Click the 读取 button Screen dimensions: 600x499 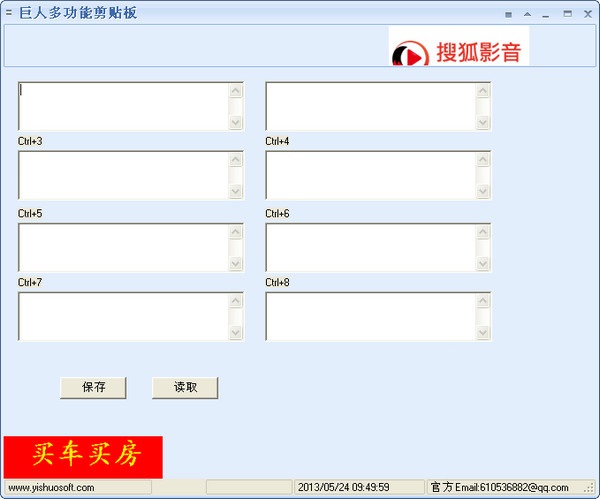click(x=185, y=388)
